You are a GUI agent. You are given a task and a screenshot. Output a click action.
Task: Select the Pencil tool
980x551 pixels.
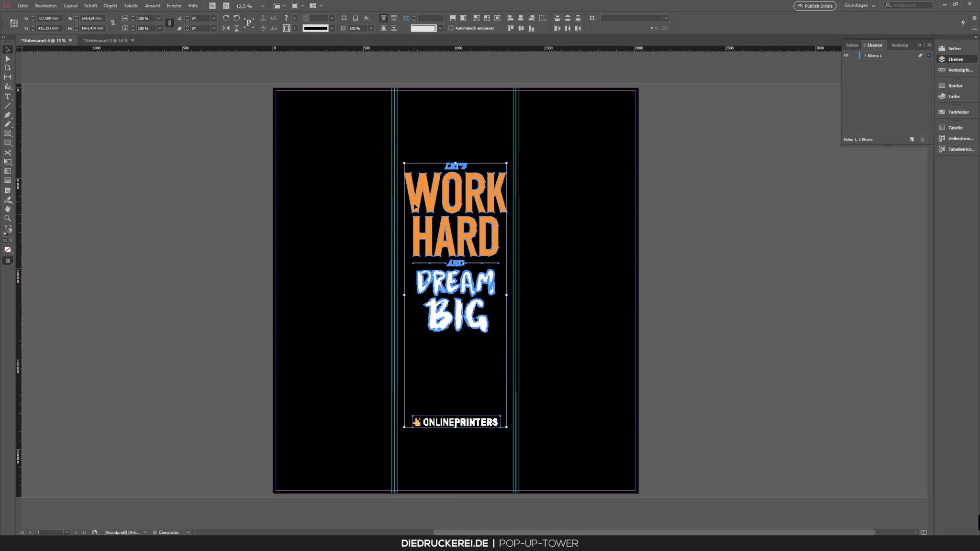coord(8,124)
